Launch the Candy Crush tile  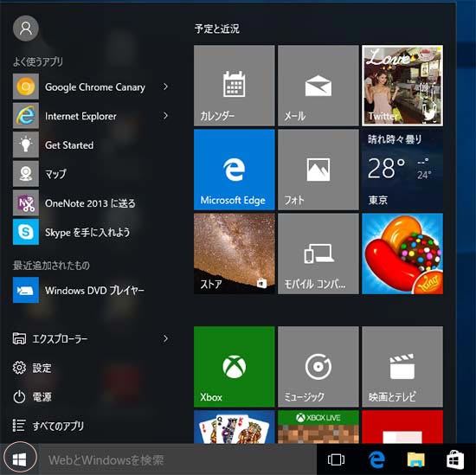tap(402, 254)
